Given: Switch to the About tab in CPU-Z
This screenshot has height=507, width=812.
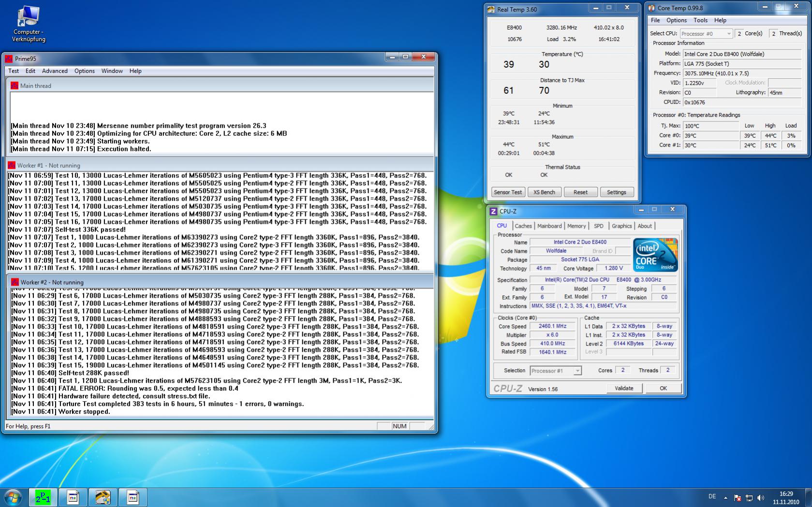Looking at the screenshot, I should [645, 226].
